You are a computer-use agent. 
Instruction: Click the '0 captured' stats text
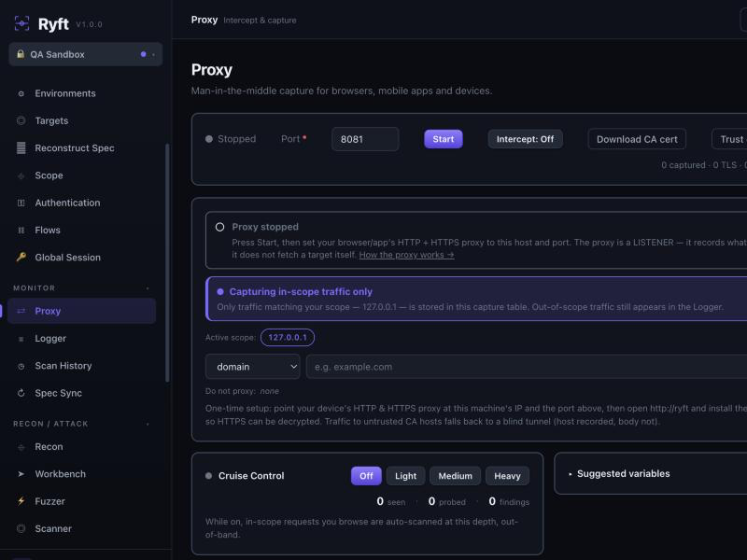(684, 165)
